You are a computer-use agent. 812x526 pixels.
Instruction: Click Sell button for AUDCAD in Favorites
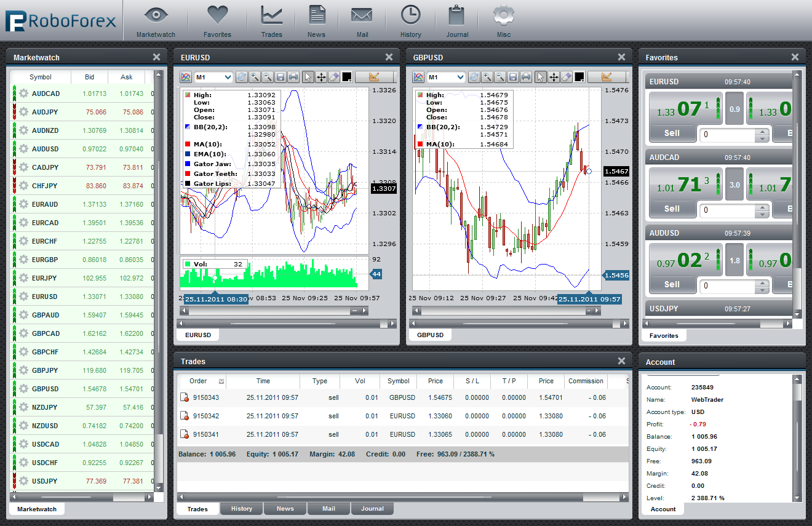tap(672, 209)
